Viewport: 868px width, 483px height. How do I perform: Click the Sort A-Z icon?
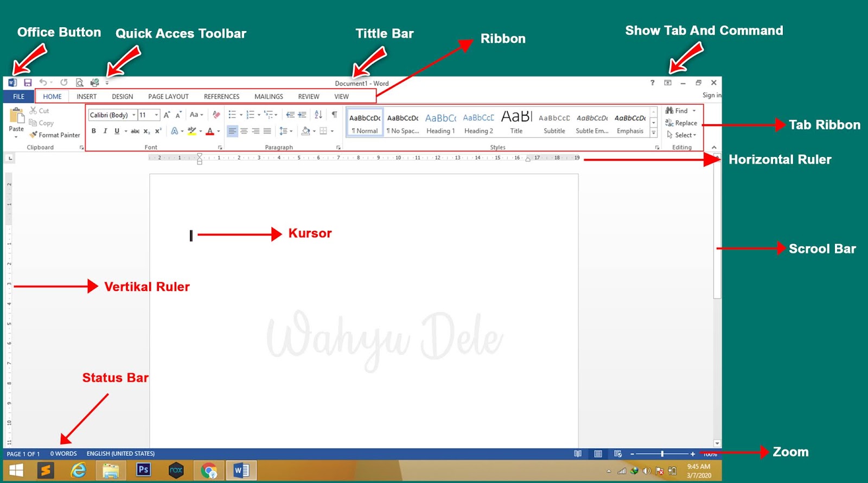(318, 115)
